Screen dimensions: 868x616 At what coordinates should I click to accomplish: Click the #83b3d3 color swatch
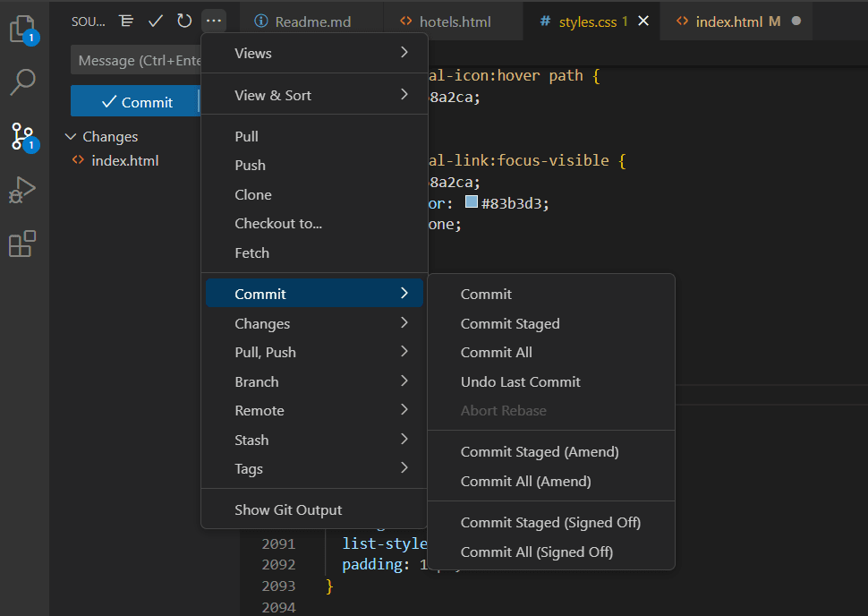(471, 202)
